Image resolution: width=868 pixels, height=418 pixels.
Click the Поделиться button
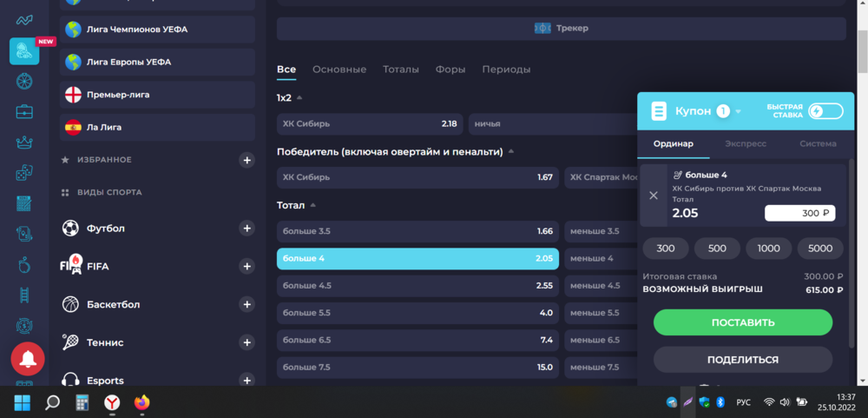743,360
